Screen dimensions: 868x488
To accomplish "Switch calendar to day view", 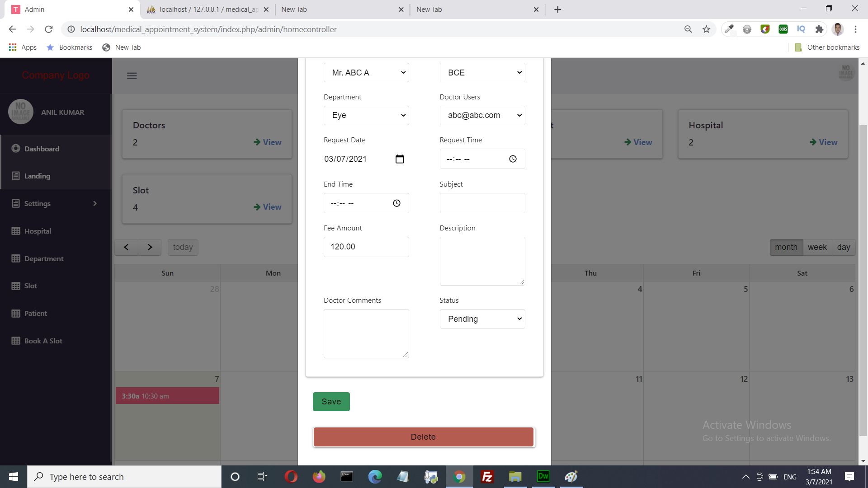I will click(843, 247).
